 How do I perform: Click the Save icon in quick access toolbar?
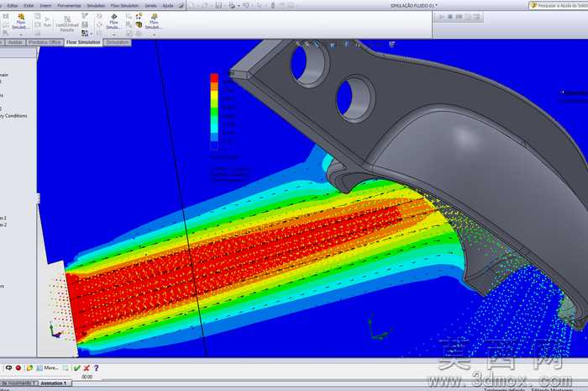click(218, 6)
